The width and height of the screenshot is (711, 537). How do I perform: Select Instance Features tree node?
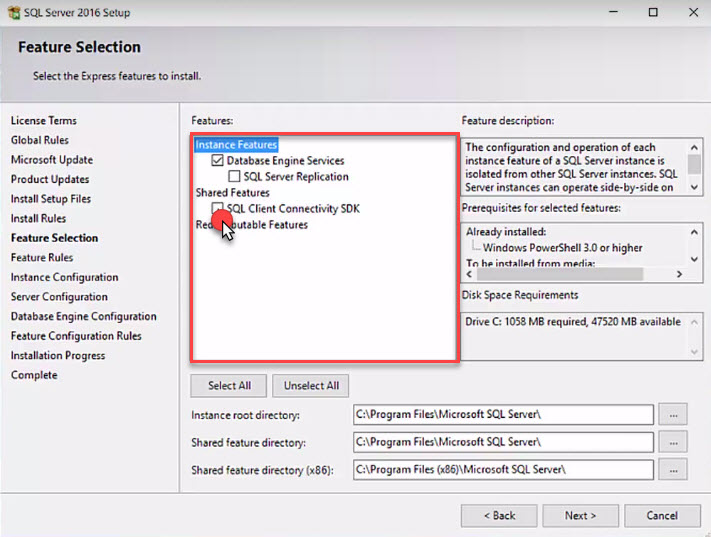[236, 145]
